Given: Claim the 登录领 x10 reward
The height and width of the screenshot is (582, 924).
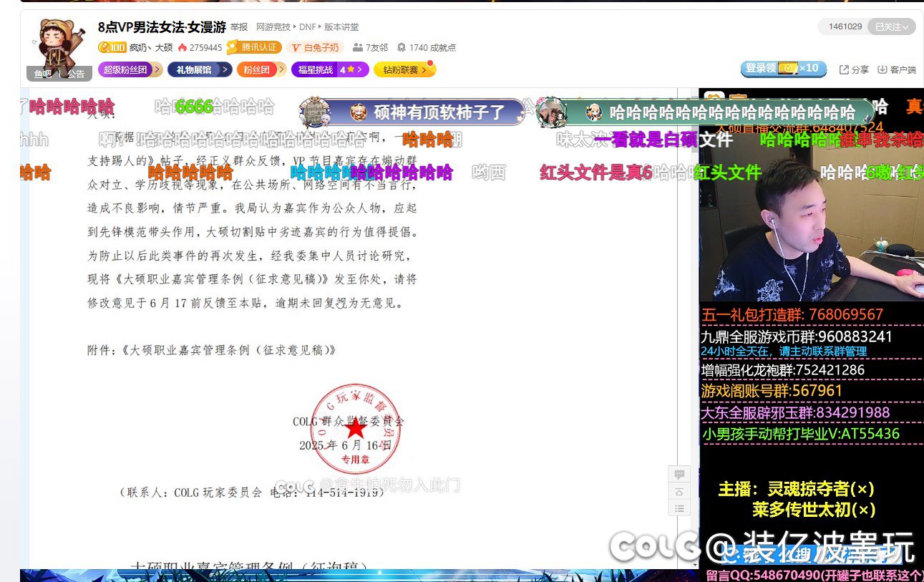Looking at the screenshot, I should 784,69.
